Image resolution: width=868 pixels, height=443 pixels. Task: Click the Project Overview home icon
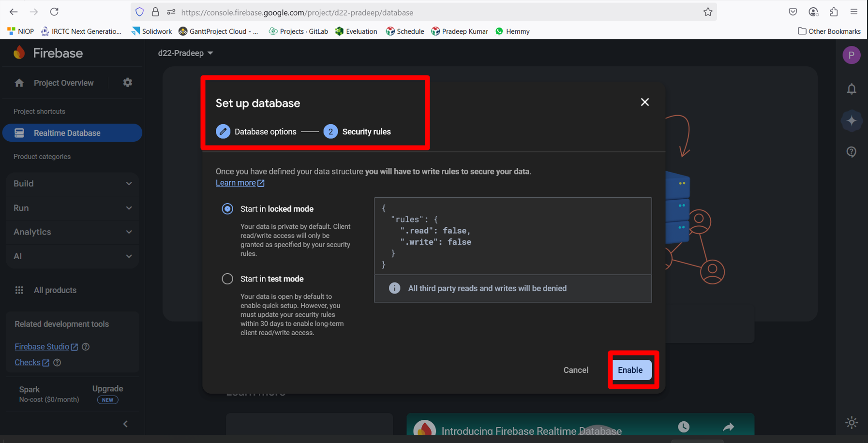pos(19,83)
